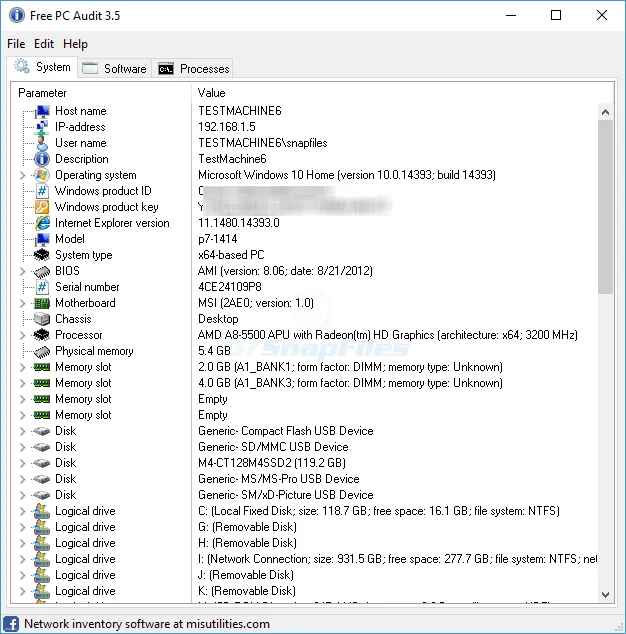The image size is (626, 634).
Task: Select the Chassis value Desktop
Action: coord(218,319)
